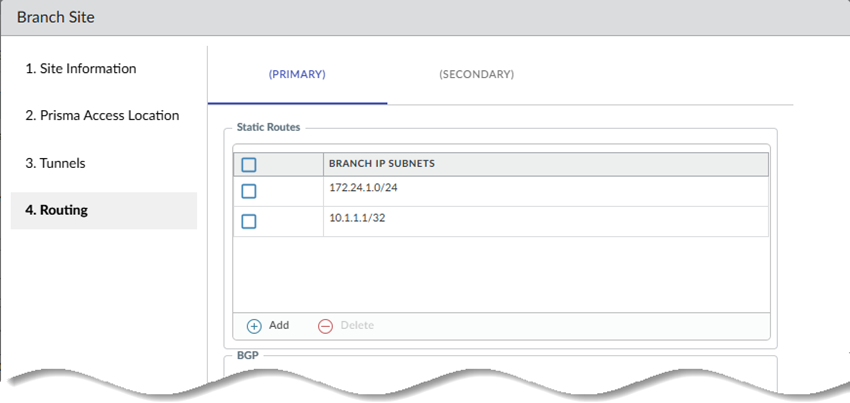Click the Delete minus icon

point(325,326)
